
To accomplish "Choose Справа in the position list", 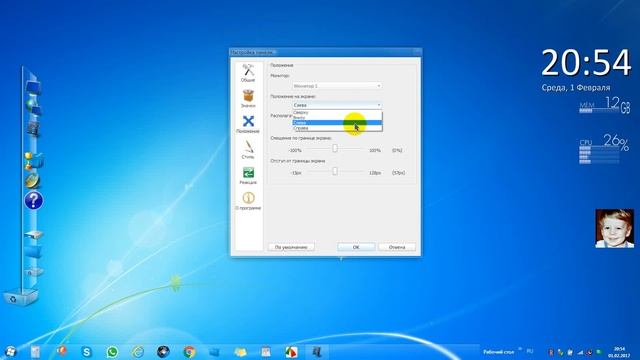I will (337, 128).
